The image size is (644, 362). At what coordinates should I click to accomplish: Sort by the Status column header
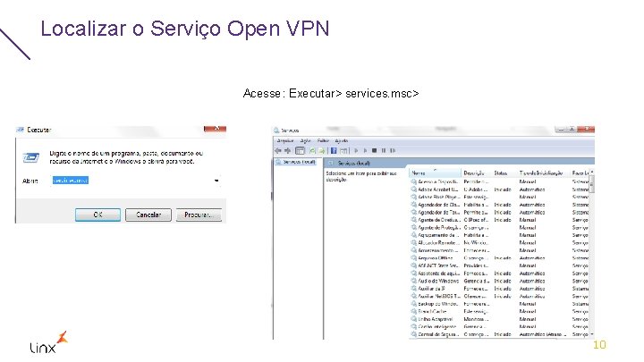pyautogui.click(x=504, y=173)
